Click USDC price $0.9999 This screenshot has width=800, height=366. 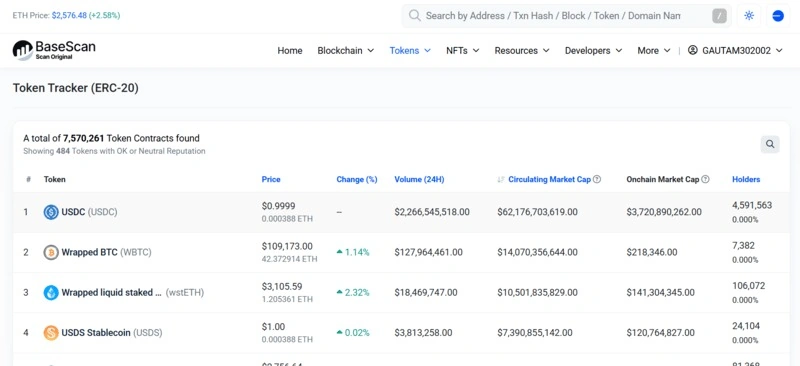click(x=279, y=206)
